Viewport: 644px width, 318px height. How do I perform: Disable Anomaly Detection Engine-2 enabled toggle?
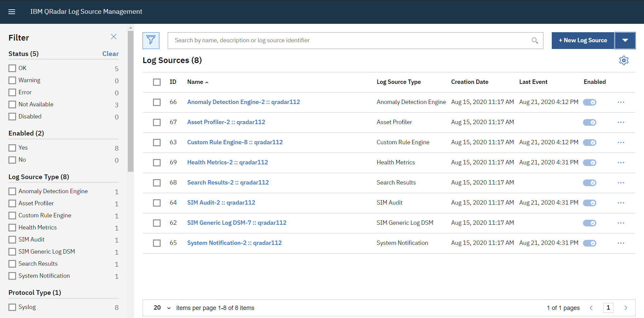click(589, 102)
